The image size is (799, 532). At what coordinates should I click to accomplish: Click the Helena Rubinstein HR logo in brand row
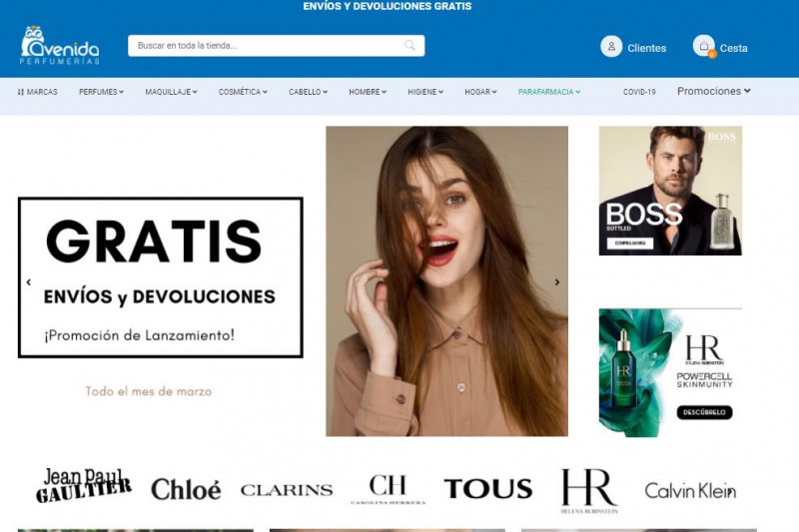pos(589,491)
